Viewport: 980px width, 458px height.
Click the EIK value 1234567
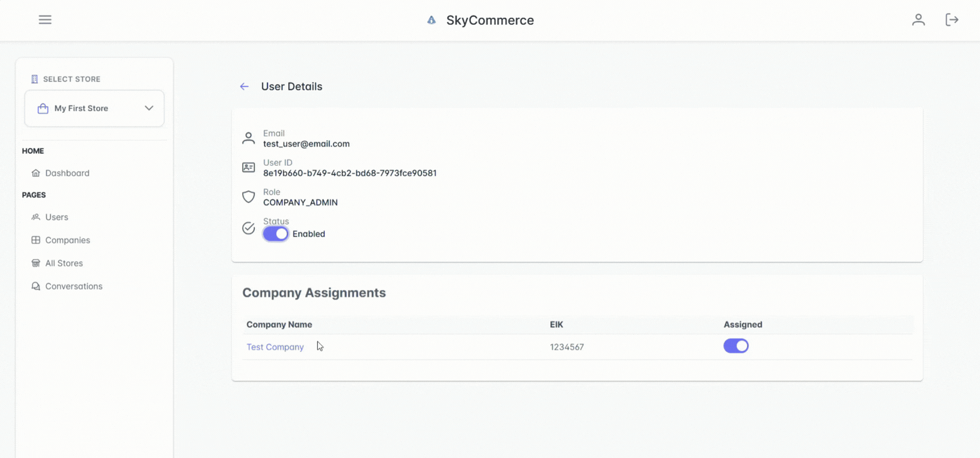tap(567, 347)
